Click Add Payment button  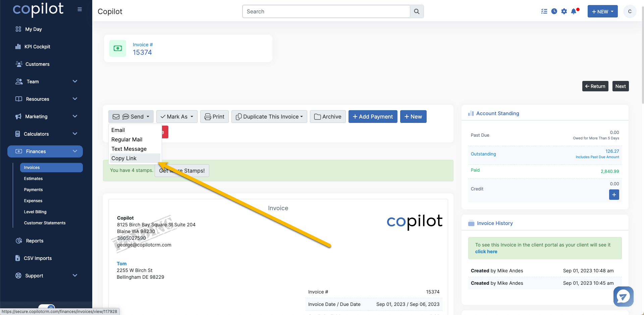point(373,117)
